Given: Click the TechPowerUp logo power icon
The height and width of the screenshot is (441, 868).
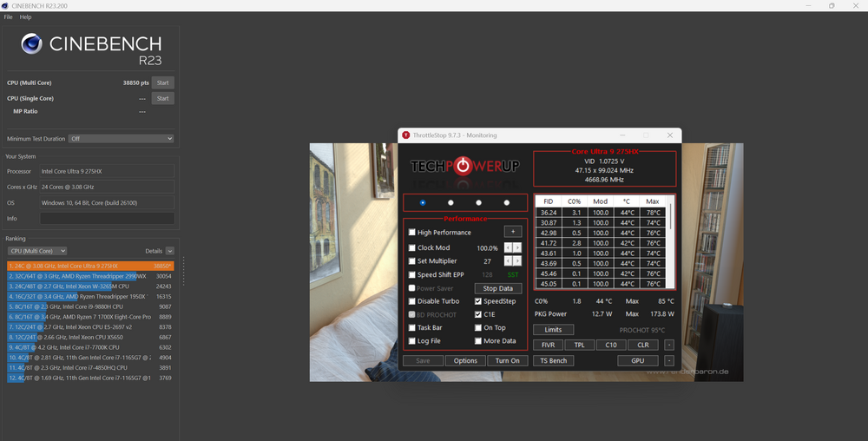Looking at the screenshot, I should point(465,165).
